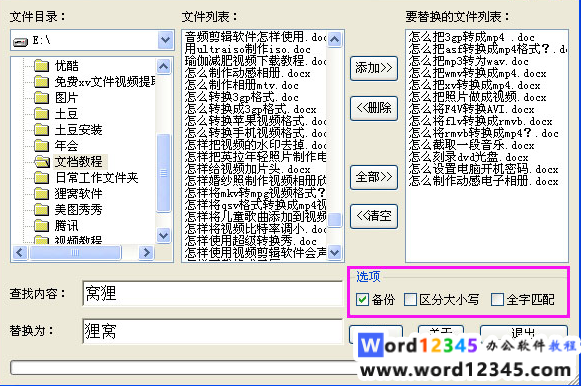Select 音频剪辑软件怎样使用.doc in file list
This screenshot has height=386, width=581.
[x=255, y=37]
